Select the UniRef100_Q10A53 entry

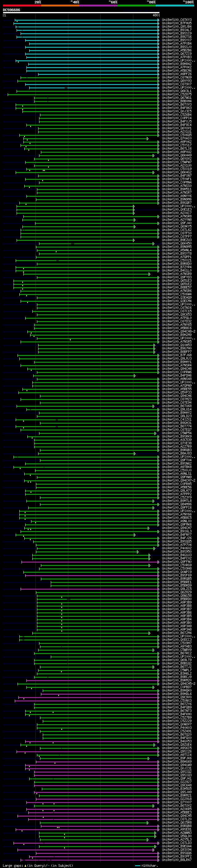click(177, 345)
